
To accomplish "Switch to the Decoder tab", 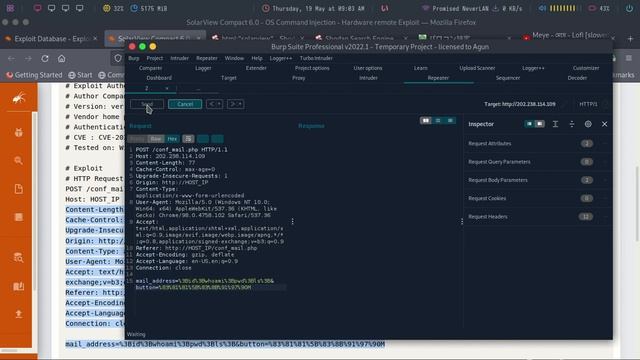I will (x=578, y=78).
